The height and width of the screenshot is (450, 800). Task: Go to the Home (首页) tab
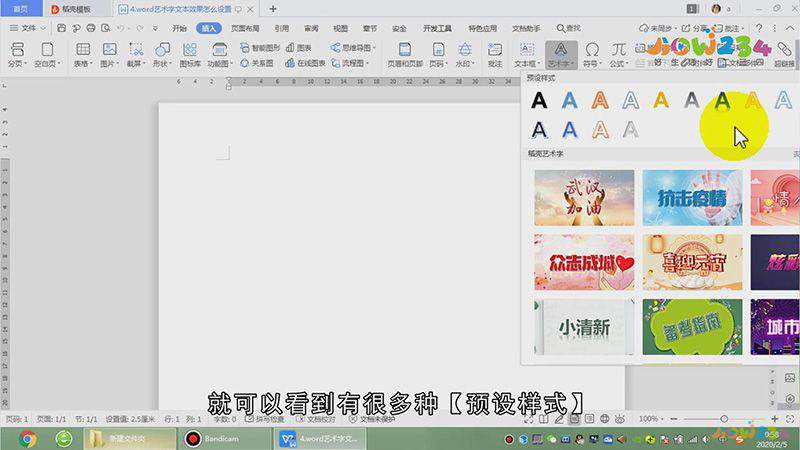[20, 9]
